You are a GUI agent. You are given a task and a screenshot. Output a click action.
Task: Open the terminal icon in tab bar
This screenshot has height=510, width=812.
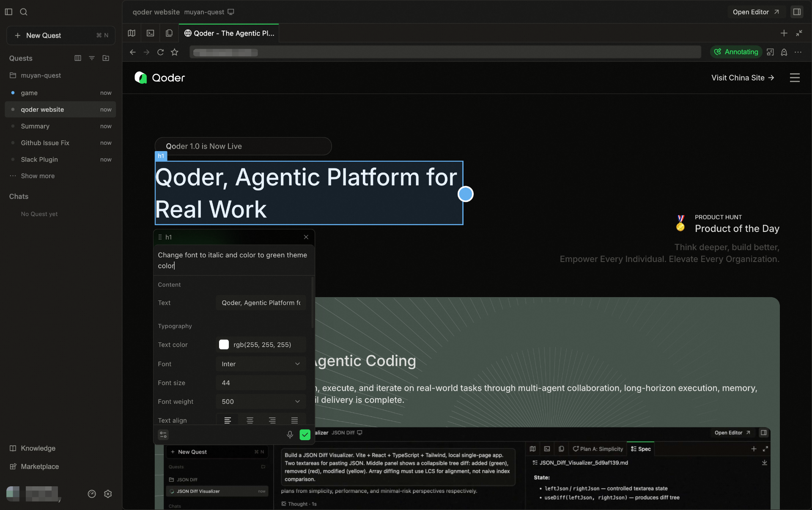(150, 33)
